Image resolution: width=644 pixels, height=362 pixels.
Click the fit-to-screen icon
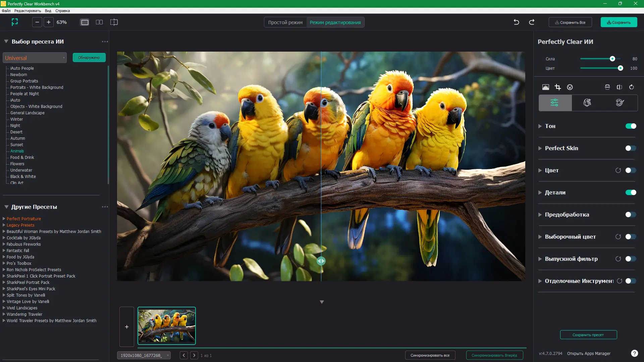[15, 22]
